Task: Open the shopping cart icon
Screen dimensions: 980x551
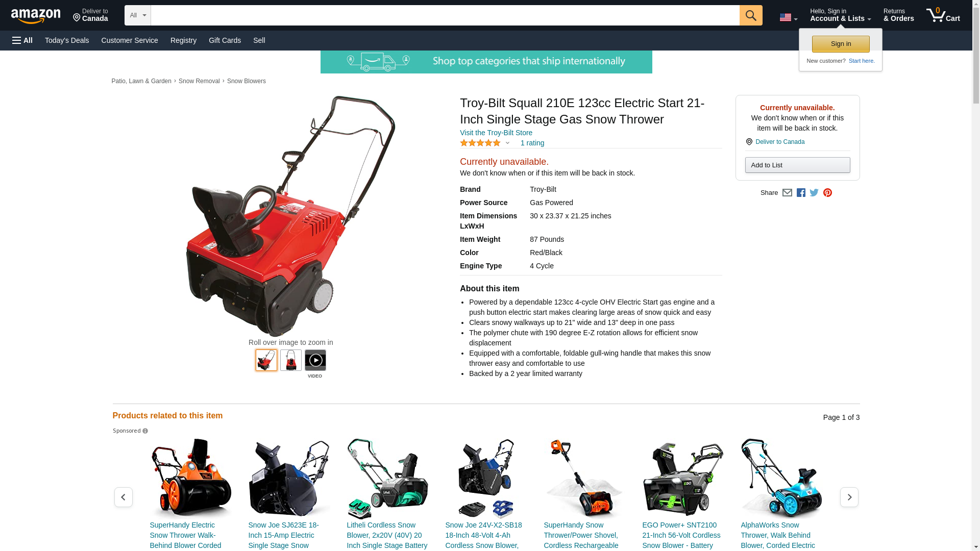Action: pyautogui.click(x=943, y=15)
